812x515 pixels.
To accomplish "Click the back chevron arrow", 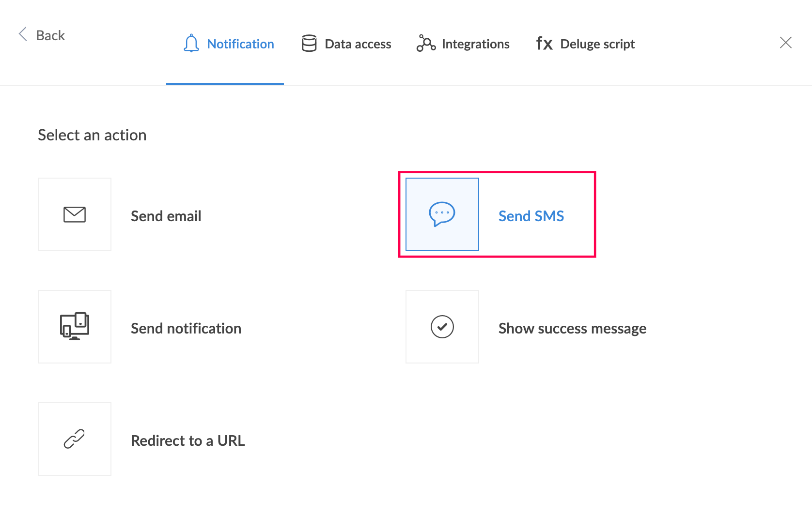I will point(22,34).
